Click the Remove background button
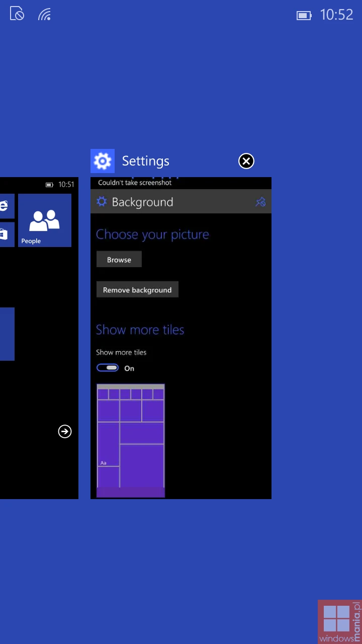This screenshot has width=362, height=644. click(137, 290)
